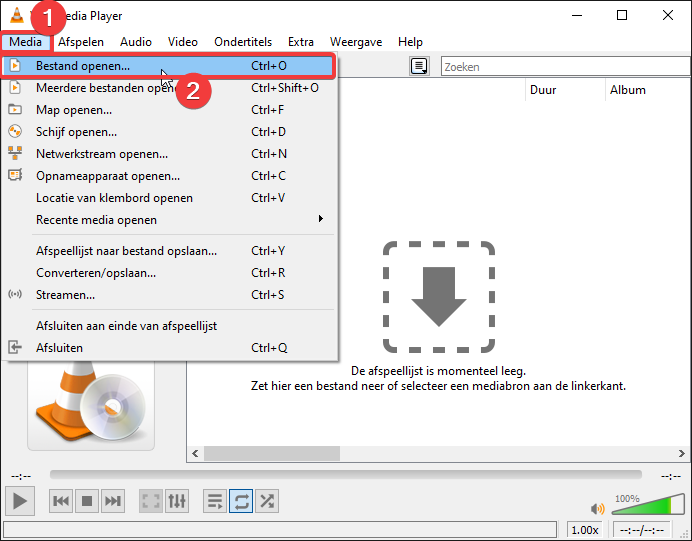Click the drop-file arrow placeholder in playlist

(439, 297)
